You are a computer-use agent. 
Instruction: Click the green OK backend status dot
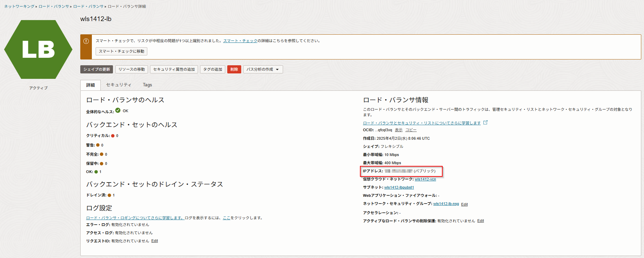point(96,172)
